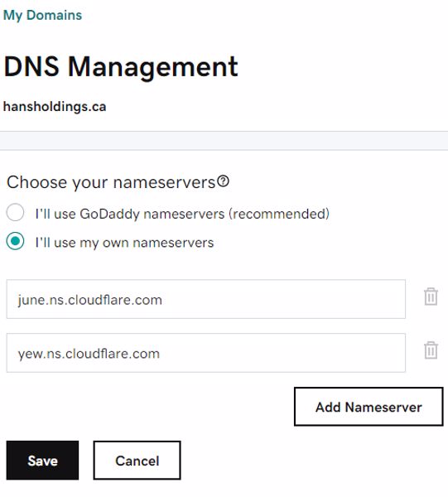448x497 pixels.
Task: Add another nameserver entry
Action: click(x=369, y=407)
